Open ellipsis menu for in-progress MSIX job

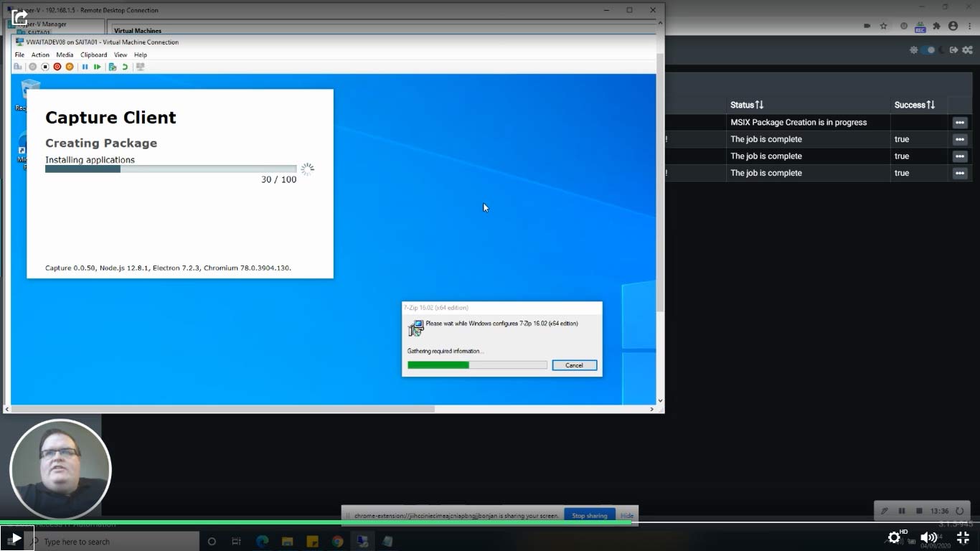pos(959,123)
